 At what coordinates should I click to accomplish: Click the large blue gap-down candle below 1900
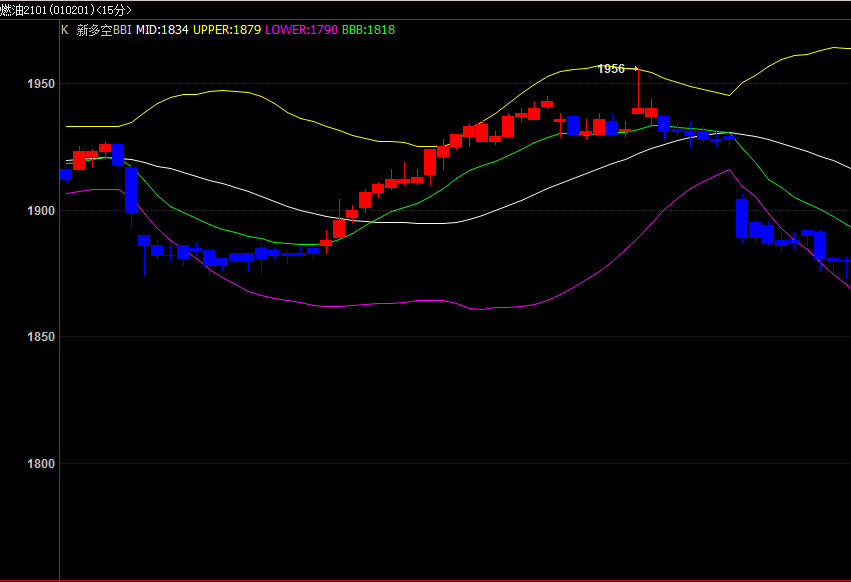point(742,218)
